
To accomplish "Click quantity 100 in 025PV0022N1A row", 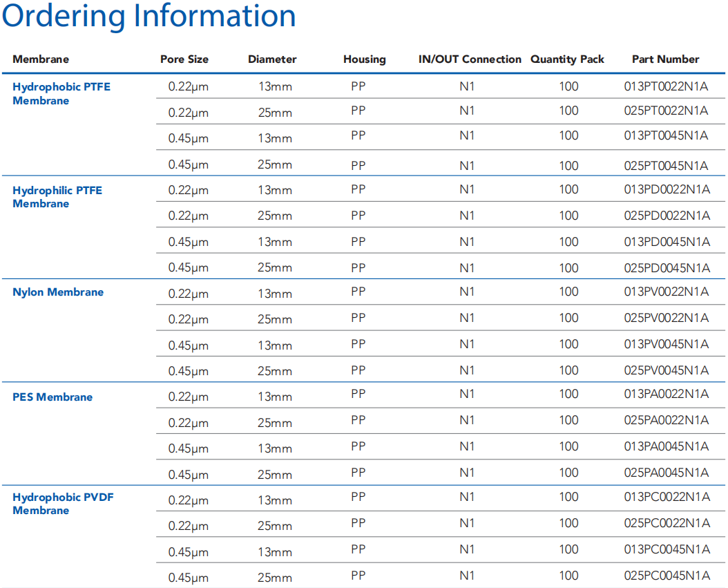I will pyautogui.click(x=568, y=318).
